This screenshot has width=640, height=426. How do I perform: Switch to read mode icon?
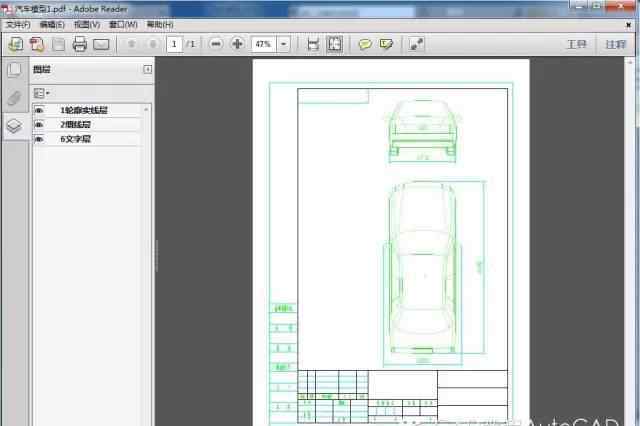(x=416, y=44)
